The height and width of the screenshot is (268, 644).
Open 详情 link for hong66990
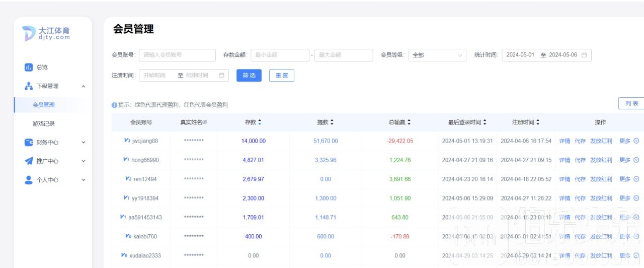565,160
